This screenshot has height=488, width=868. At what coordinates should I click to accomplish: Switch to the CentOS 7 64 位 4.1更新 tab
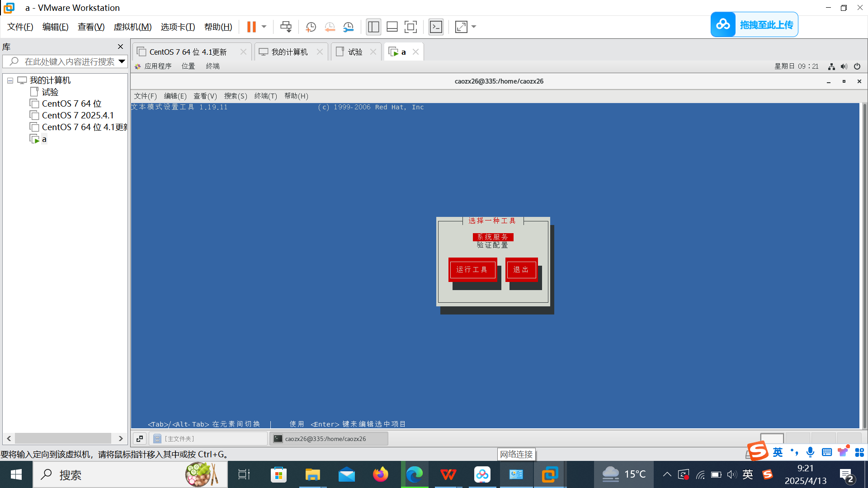[x=188, y=52]
